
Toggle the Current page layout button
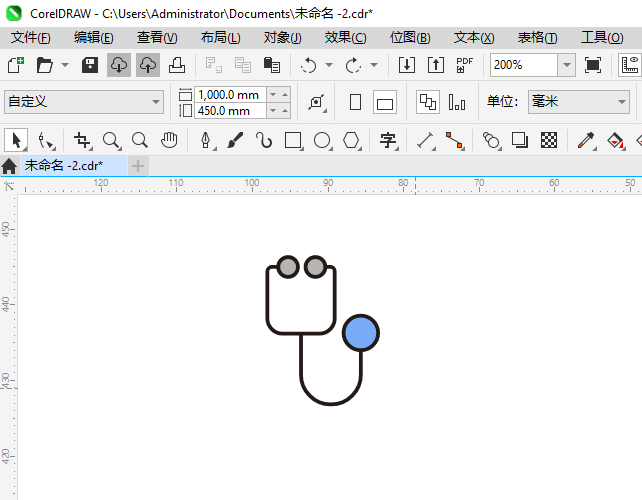point(457,102)
